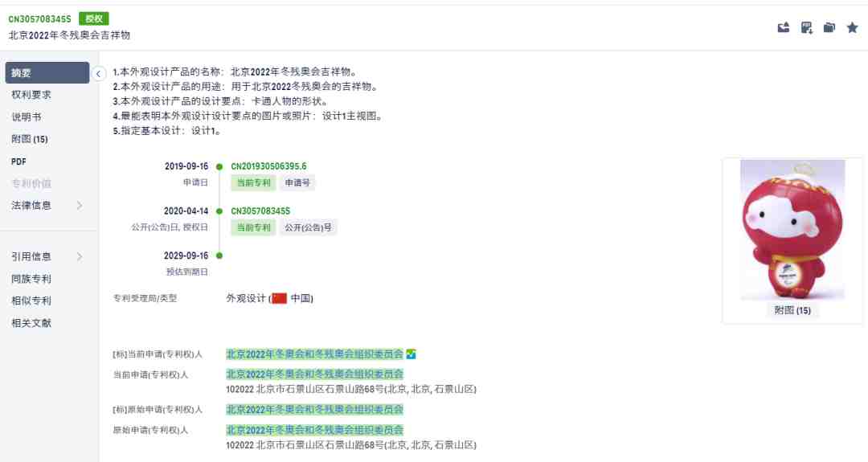Click the 附图 (15) caption under thumbnail
Screen dimensions: 868x462
click(x=792, y=310)
